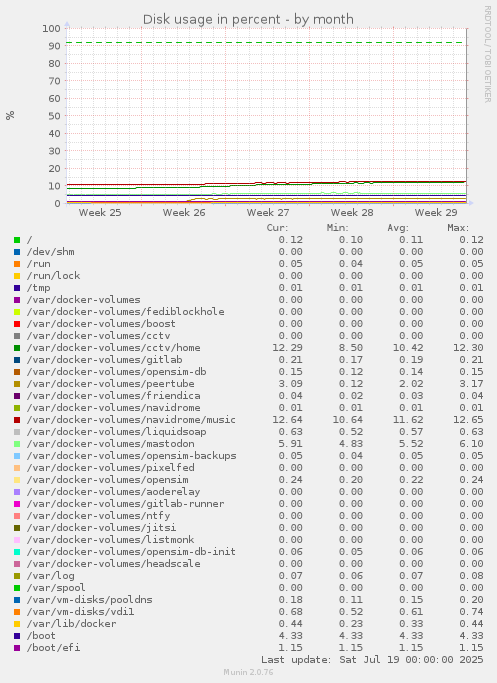Click the '/var/docker-volumes/fediblockhole' label
Image resolution: width=497 pixels, height=683 pixels.
tap(125, 312)
